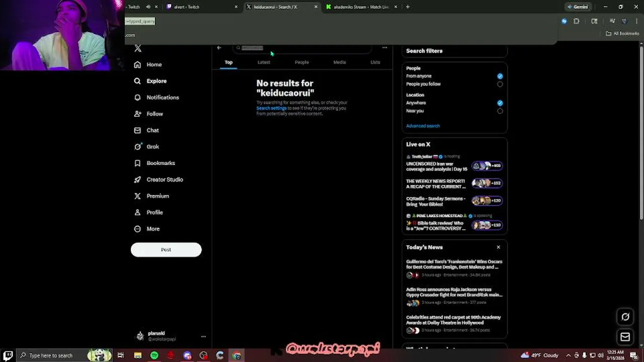Screen dimensions: 644x362
Task: Open the Chrome three-dot menu
Action: 636,21
